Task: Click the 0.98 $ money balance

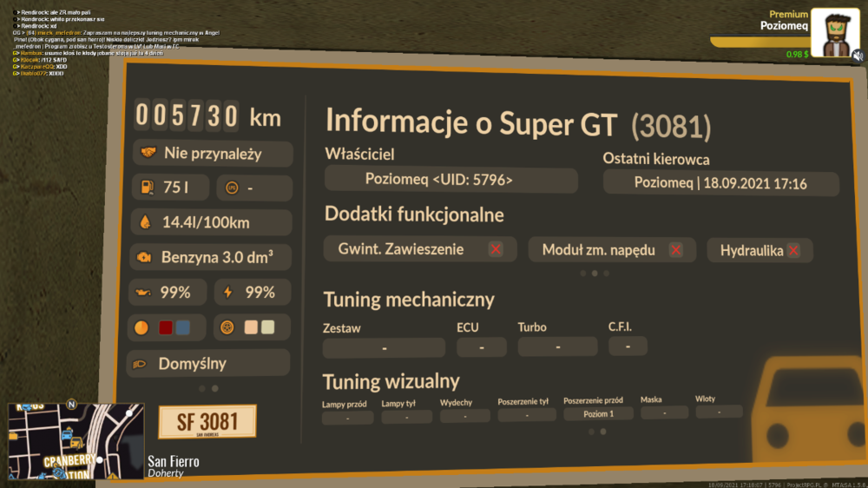Action: (x=797, y=55)
